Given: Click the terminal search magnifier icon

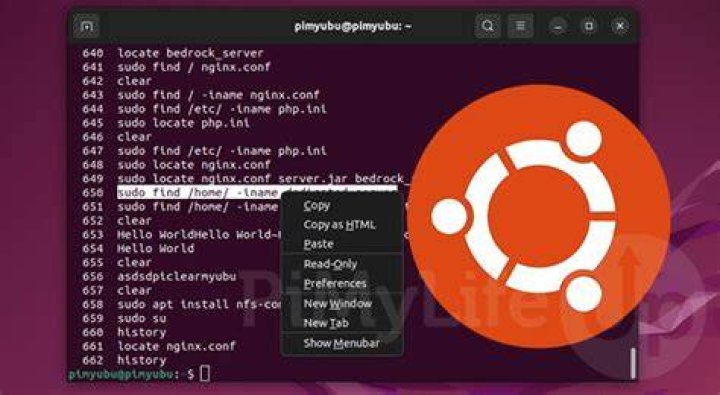Looking at the screenshot, I should (488, 26).
